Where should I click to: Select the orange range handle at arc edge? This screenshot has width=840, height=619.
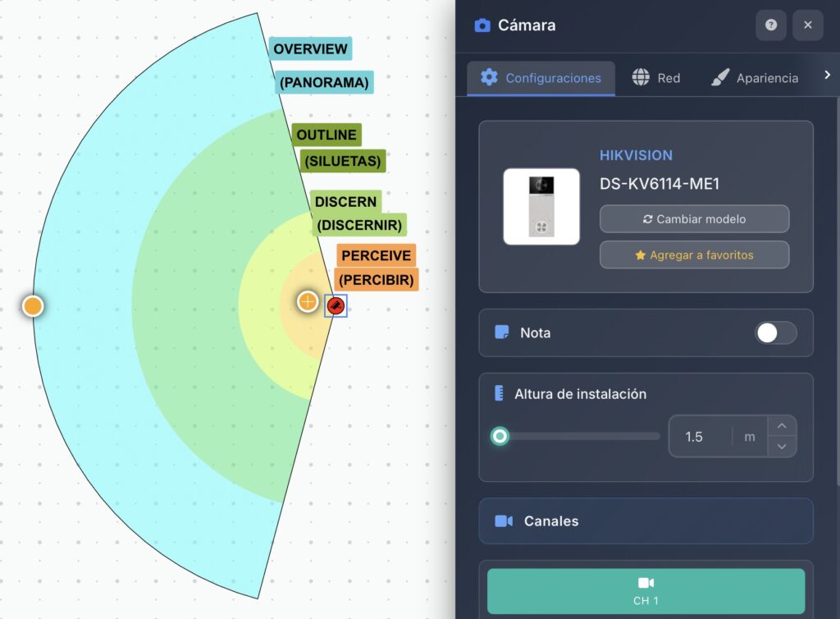(x=33, y=306)
